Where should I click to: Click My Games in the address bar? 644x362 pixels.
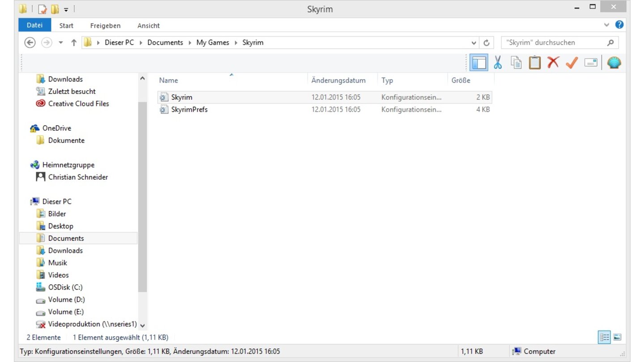pos(213,42)
